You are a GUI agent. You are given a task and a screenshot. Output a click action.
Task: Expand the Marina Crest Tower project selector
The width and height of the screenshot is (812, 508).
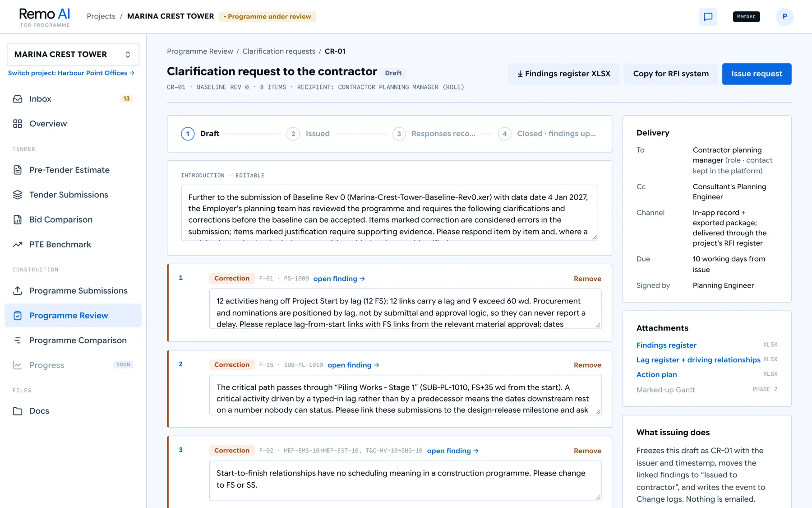(x=73, y=54)
